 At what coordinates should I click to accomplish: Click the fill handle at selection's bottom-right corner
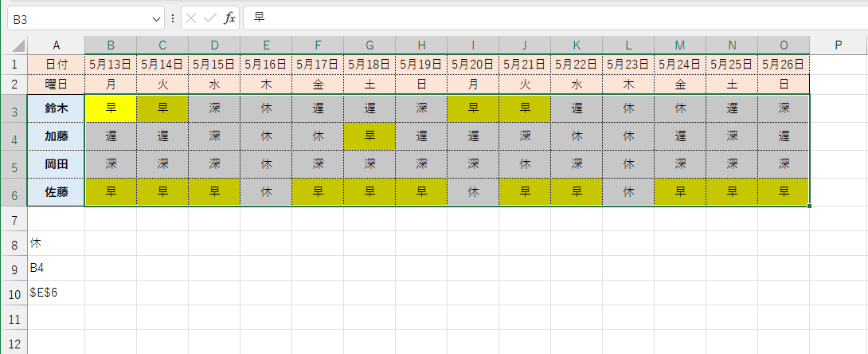point(810,206)
